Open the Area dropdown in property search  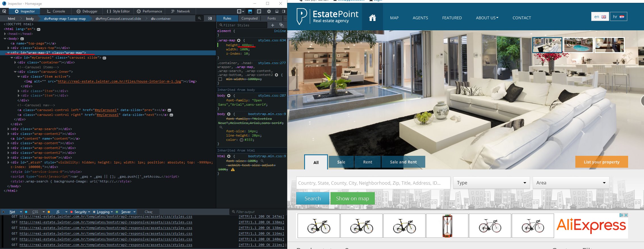571,183
